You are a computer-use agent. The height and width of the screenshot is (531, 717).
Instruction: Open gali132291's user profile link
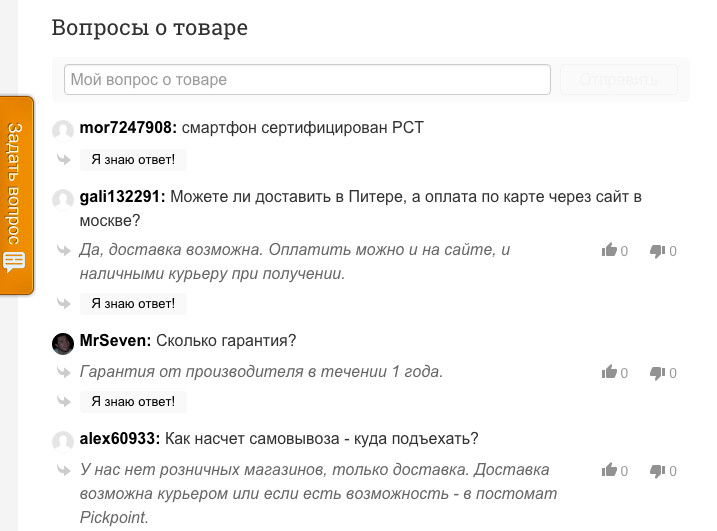(122, 197)
